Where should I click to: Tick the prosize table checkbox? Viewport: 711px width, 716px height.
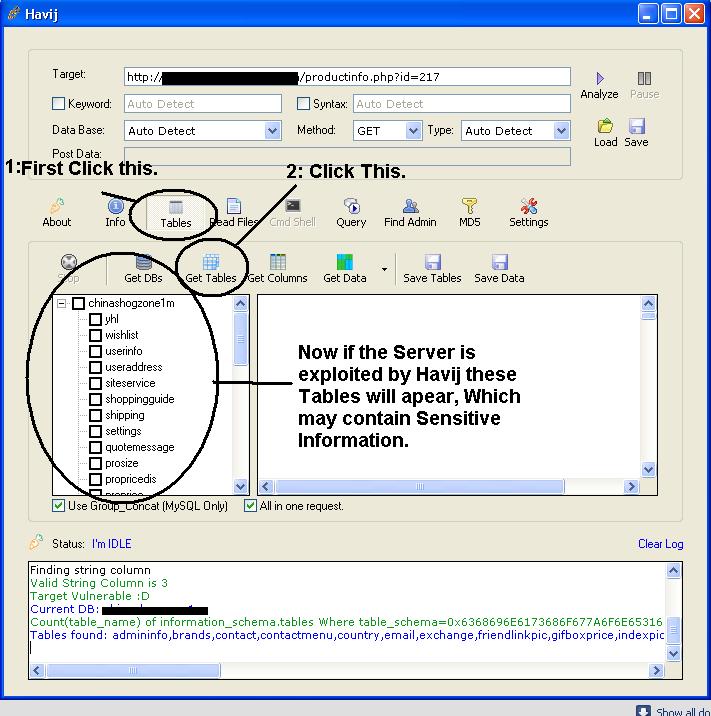pos(95,463)
